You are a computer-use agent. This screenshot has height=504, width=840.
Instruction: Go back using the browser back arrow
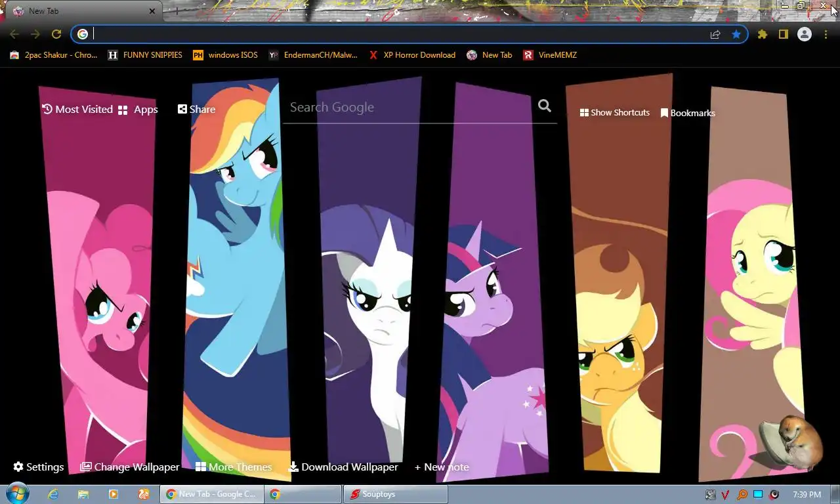tap(14, 34)
